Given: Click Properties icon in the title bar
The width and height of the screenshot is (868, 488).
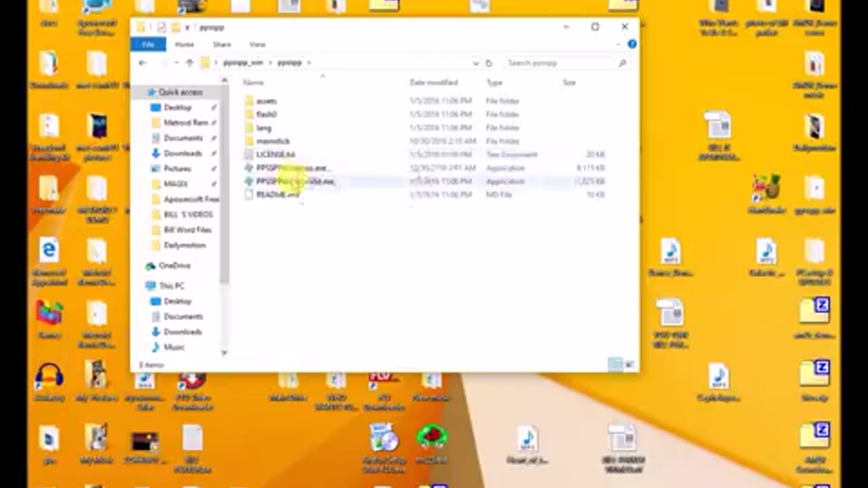Looking at the screenshot, I should coord(161,27).
